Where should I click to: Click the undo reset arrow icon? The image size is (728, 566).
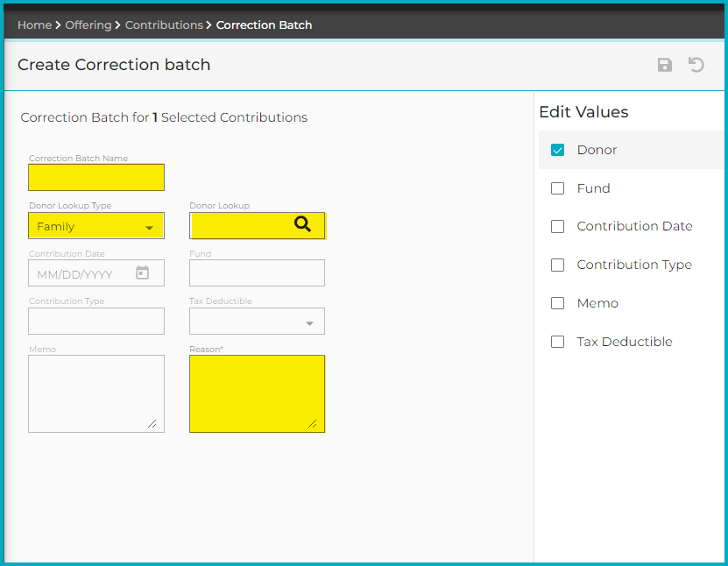[x=696, y=65]
